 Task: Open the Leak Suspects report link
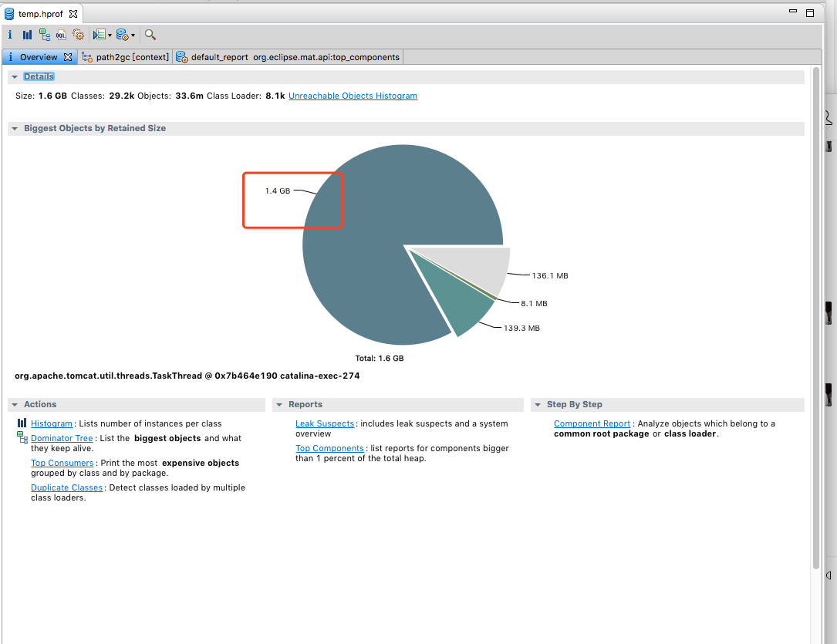pyautogui.click(x=325, y=423)
